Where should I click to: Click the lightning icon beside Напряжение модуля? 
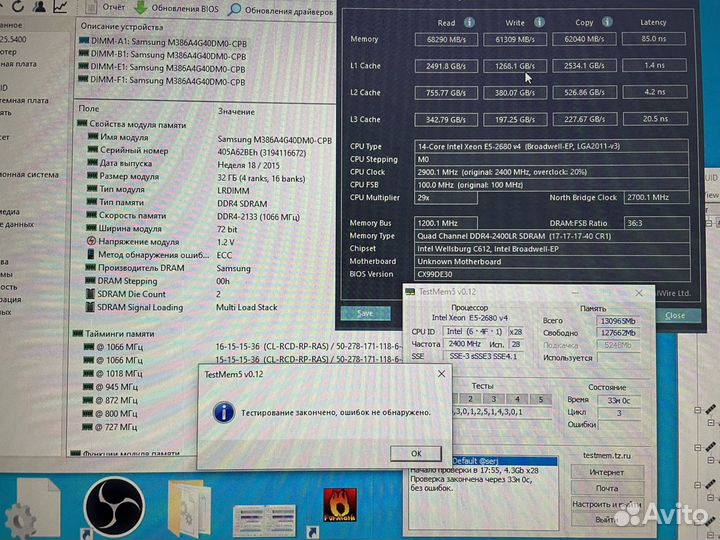point(91,241)
